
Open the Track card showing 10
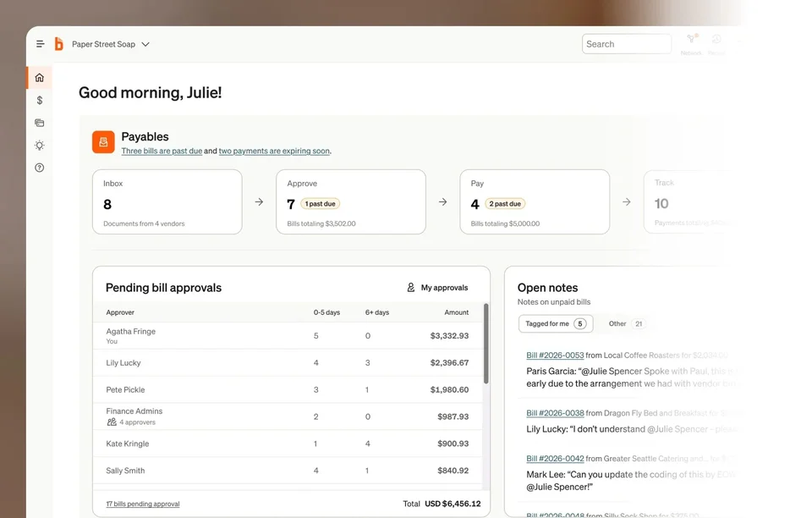click(x=689, y=202)
